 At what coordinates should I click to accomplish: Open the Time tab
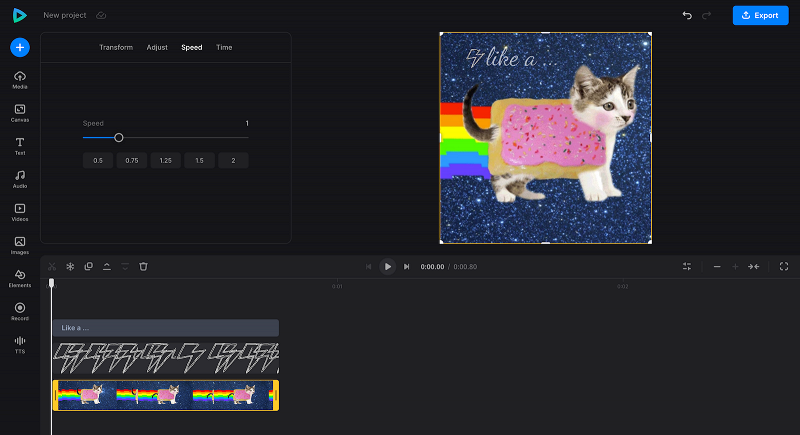[224, 47]
